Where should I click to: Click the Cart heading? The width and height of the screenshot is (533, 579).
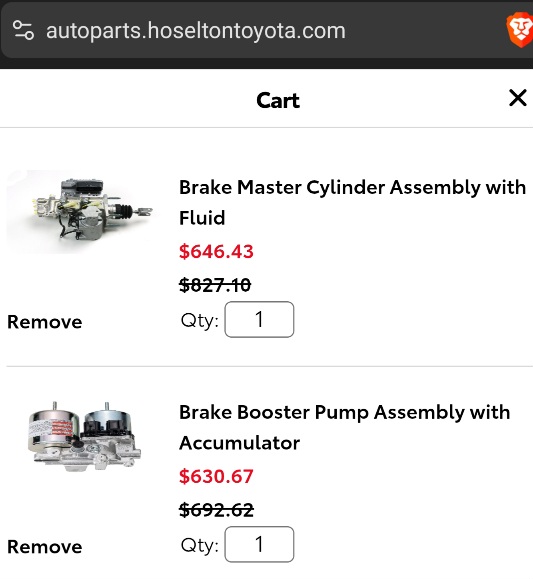[x=278, y=100]
